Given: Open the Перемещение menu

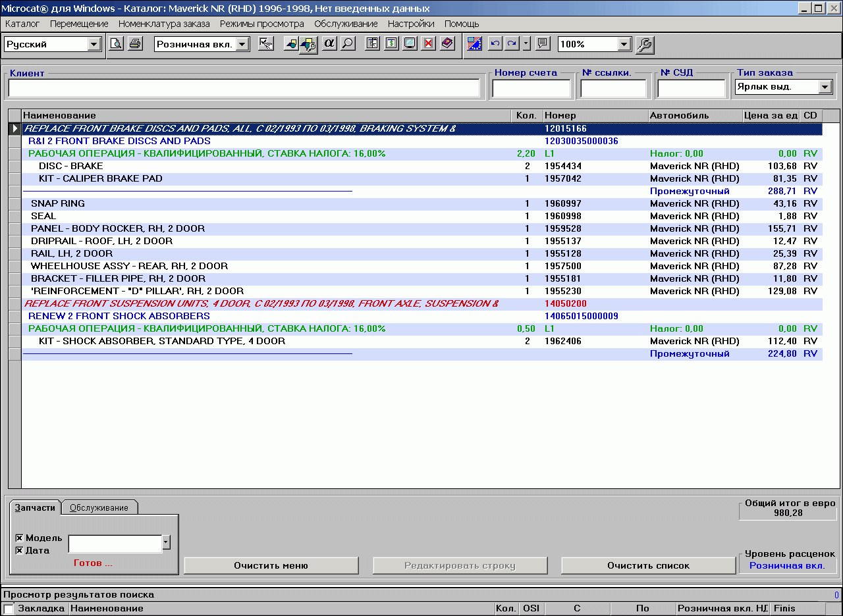Looking at the screenshot, I should click(x=79, y=24).
